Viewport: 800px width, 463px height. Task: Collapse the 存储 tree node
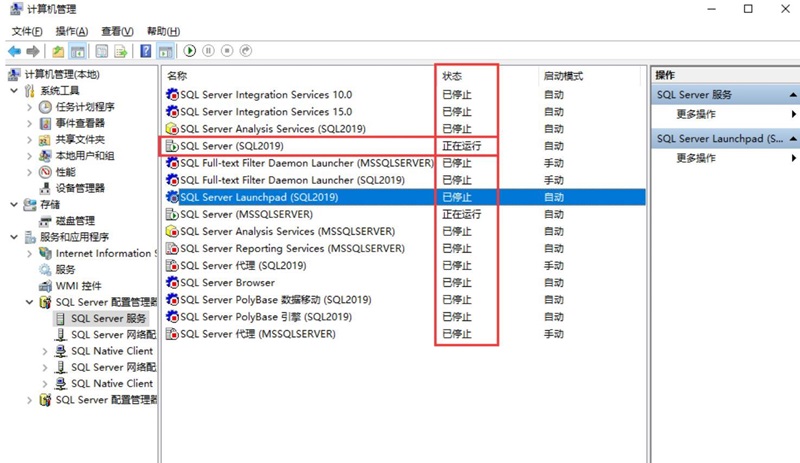pos(14,204)
